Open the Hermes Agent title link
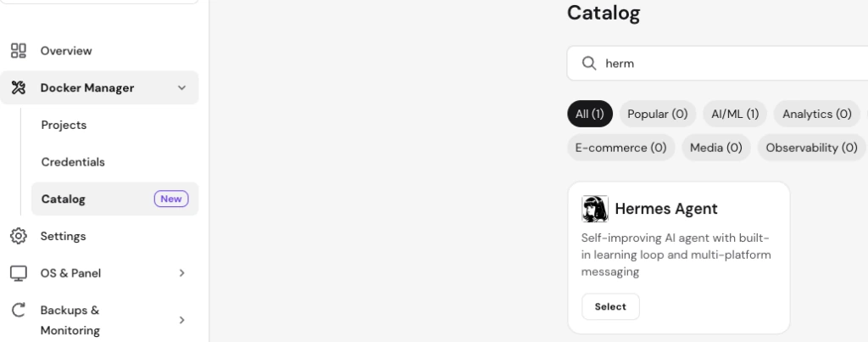The width and height of the screenshot is (868, 342). (x=666, y=209)
